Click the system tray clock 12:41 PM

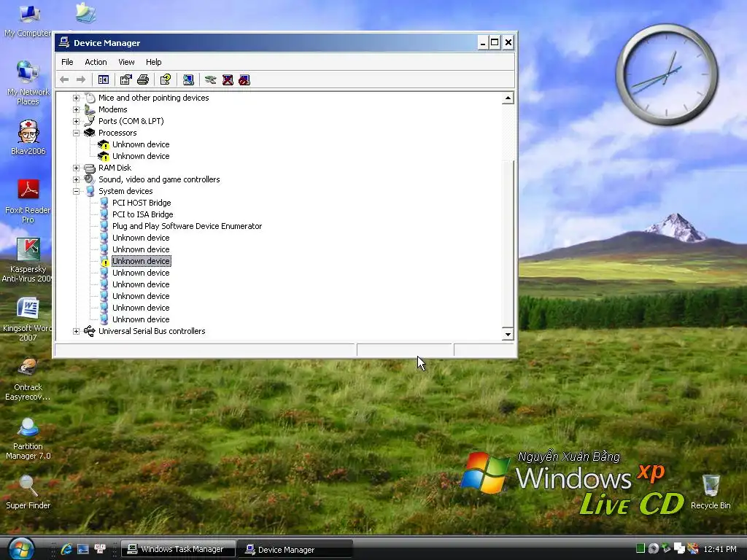tap(720, 549)
